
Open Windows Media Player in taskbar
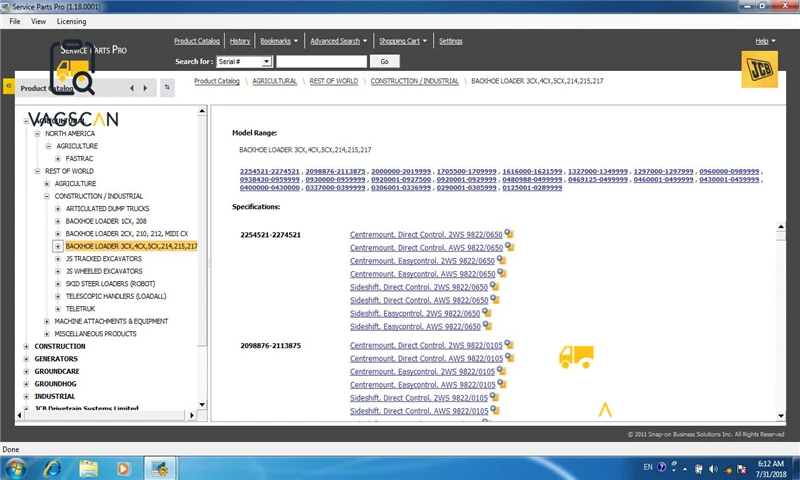pyautogui.click(x=123, y=468)
